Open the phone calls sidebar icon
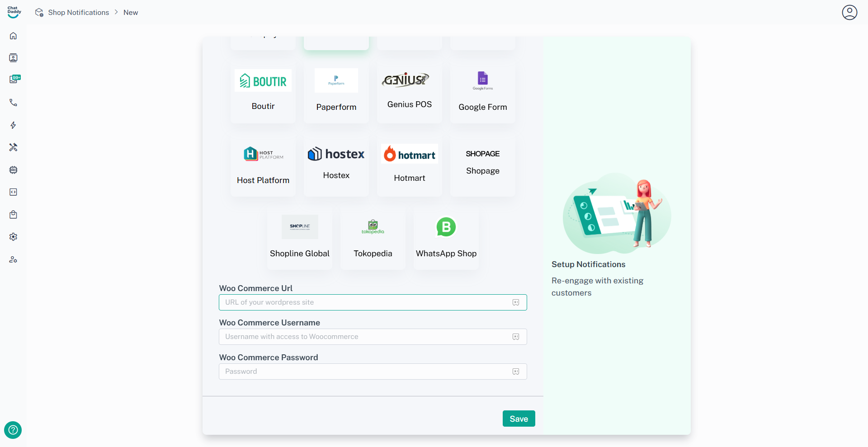Image resolution: width=868 pixels, height=447 pixels. pyautogui.click(x=13, y=103)
